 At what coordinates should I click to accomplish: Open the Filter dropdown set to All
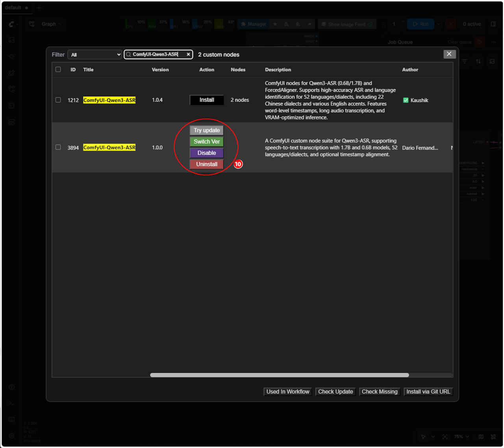pos(95,55)
